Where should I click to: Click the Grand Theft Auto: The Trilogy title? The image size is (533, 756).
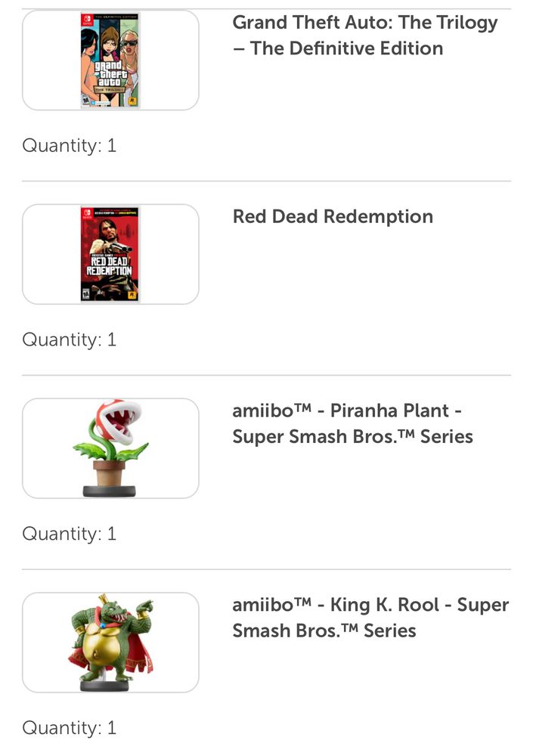point(364,36)
